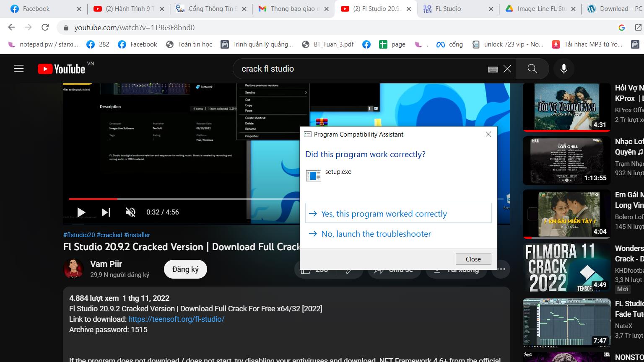This screenshot has height=362, width=644.
Task: Open the on-screen keyboard icon in search
Action: click(x=493, y=69)
